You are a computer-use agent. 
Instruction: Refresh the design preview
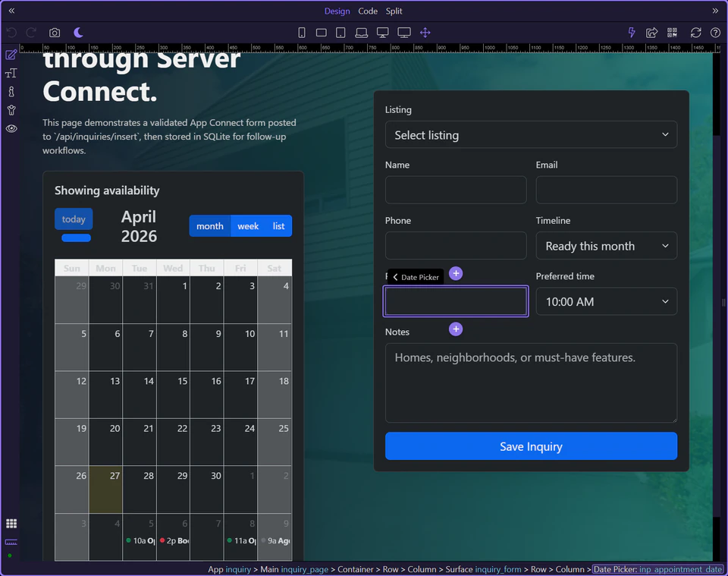tap(695, 32)
